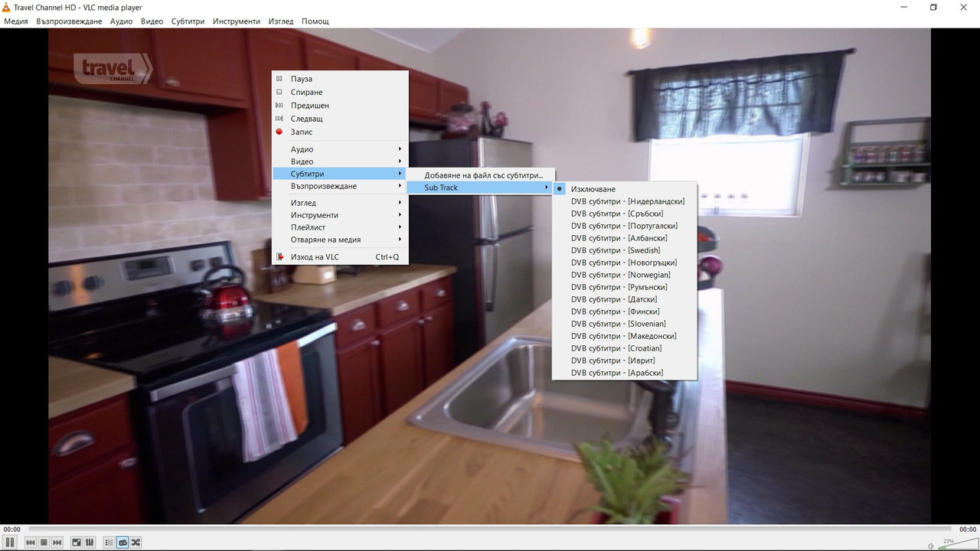Choose DVB субтитри [Иврит] track
980x551 pixels.
tap(625, 360)
